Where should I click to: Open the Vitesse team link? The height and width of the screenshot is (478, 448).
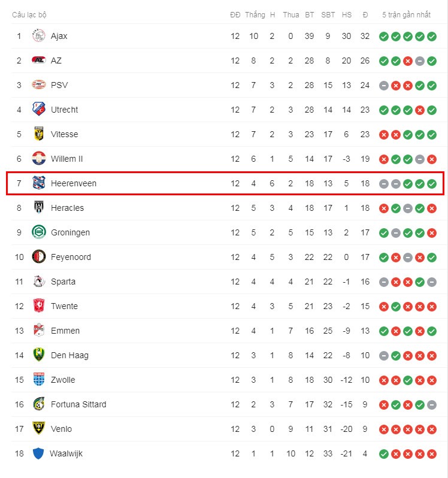tap(64, 134)
